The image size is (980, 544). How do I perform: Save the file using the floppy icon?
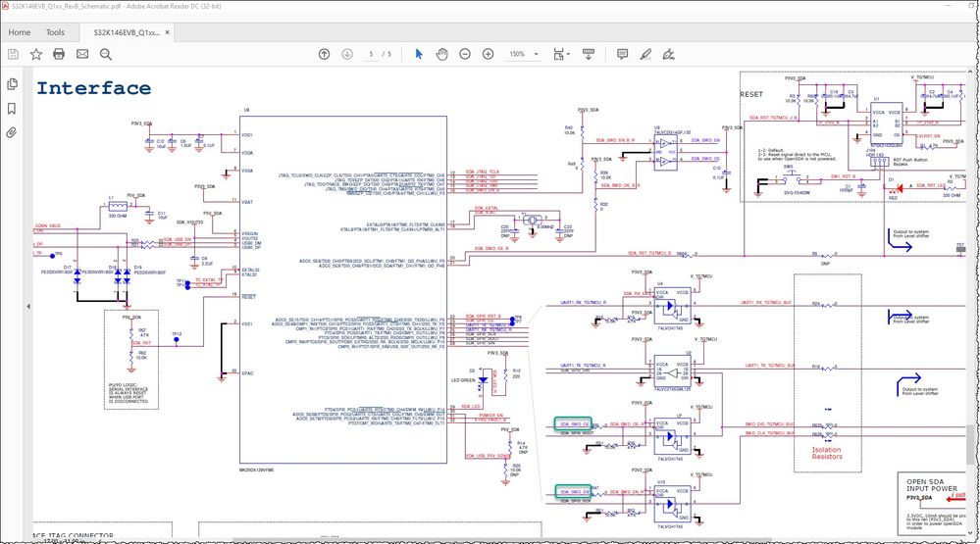[13, 54]
